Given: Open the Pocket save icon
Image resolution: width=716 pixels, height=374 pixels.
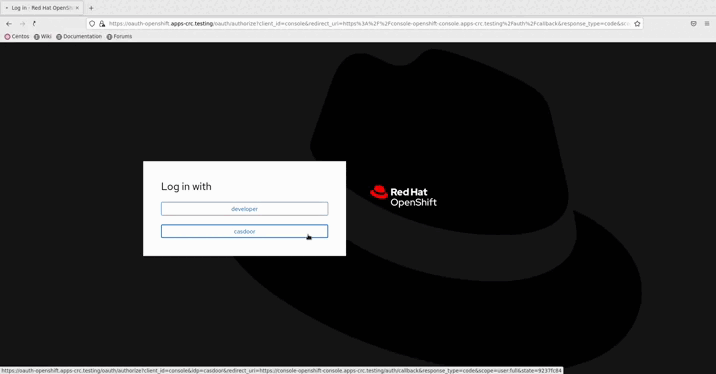Looking at the screenshot, I should click(x=694, y=24).
